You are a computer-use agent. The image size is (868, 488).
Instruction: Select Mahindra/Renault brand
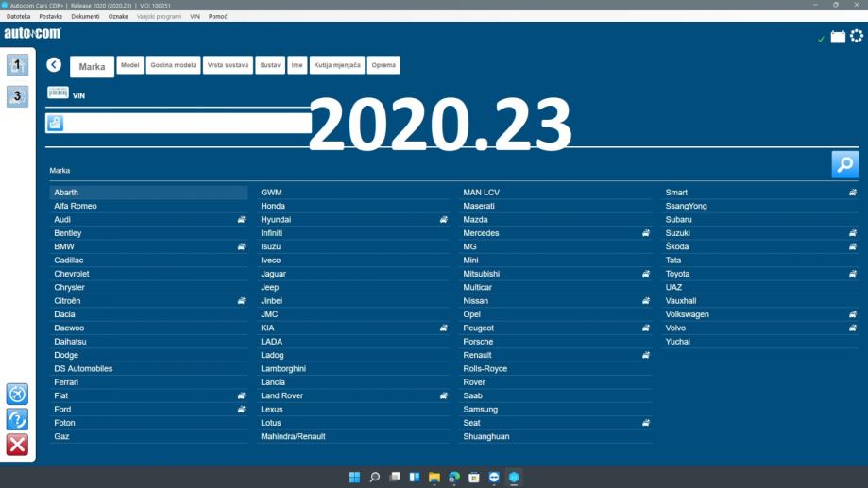353,436
